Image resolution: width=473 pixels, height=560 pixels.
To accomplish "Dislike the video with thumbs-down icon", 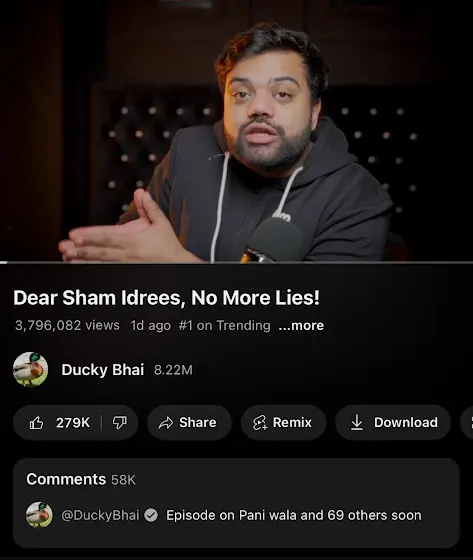I will click(x=119, y=422).
